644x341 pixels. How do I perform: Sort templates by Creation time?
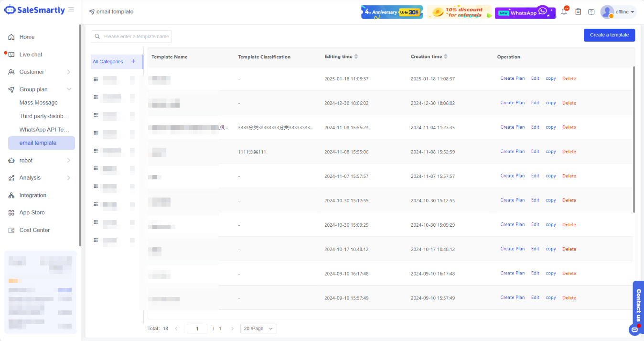(x=446, y=56)
